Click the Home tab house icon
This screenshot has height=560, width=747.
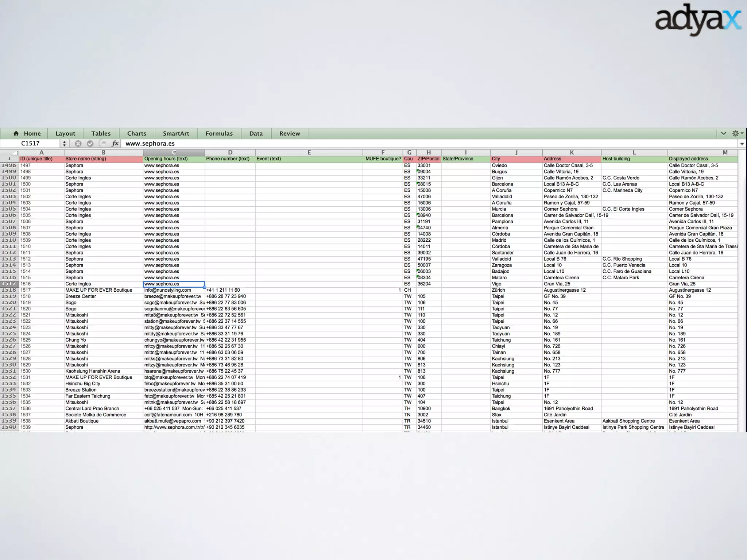point(16,133)
